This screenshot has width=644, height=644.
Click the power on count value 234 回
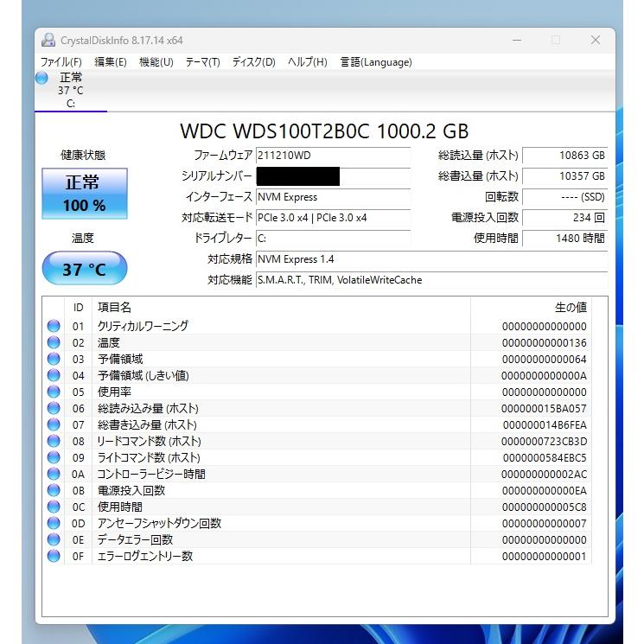click(564, 218)
